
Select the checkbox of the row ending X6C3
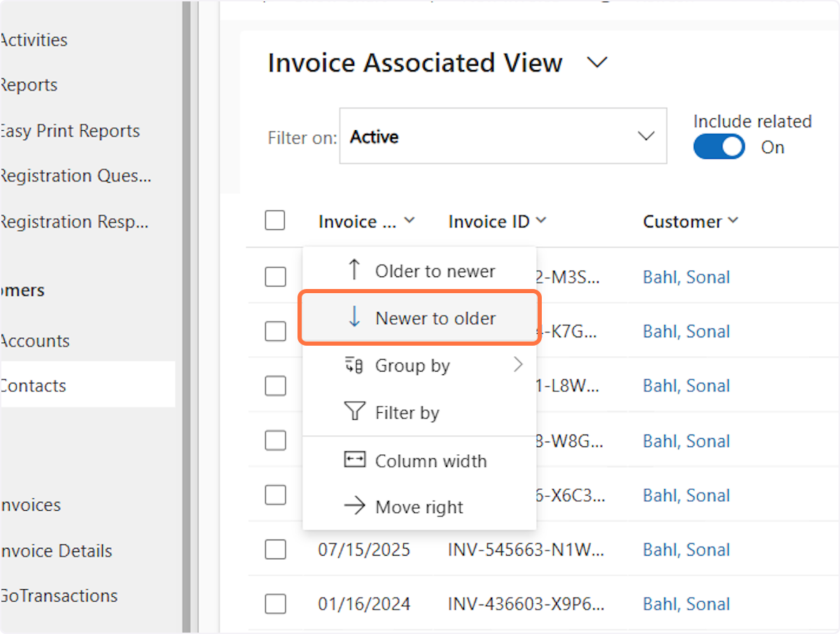(x=275, y=495)
